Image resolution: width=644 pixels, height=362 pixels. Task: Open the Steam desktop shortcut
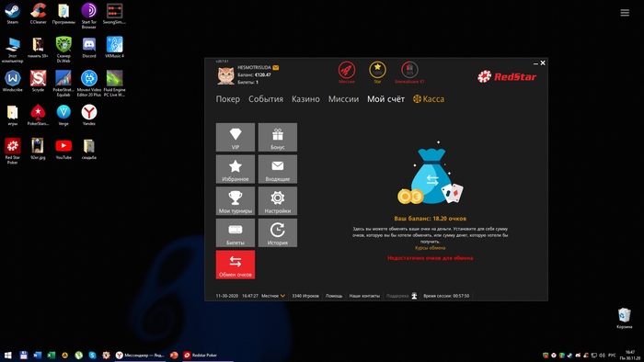(12, 14)
